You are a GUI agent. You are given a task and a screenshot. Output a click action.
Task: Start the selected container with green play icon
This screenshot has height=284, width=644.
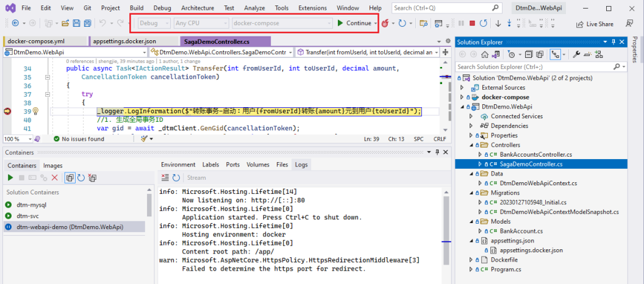[x=10, y=177]
